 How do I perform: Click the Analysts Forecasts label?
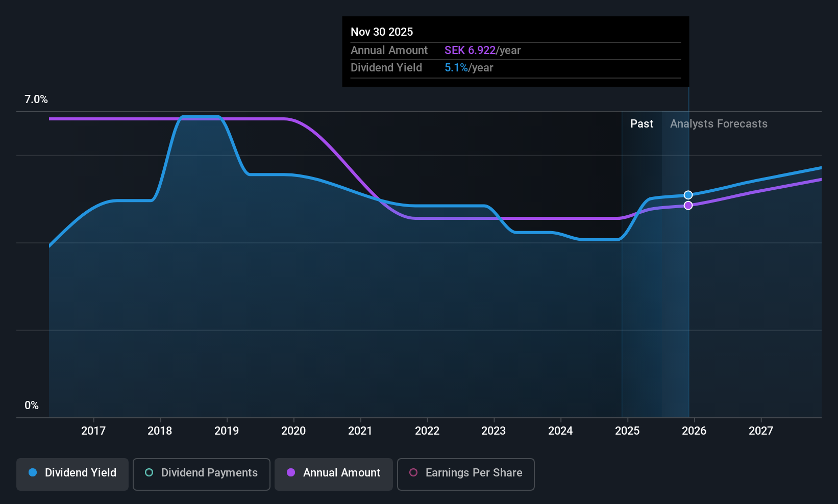719,124
